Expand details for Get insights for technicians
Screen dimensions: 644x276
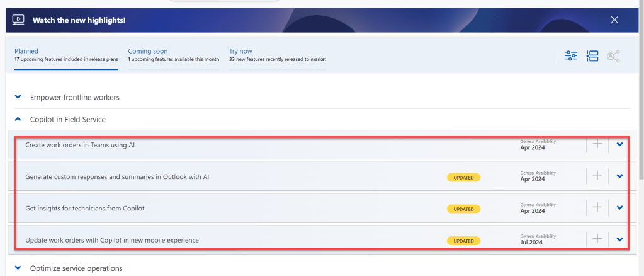[620, 207]
